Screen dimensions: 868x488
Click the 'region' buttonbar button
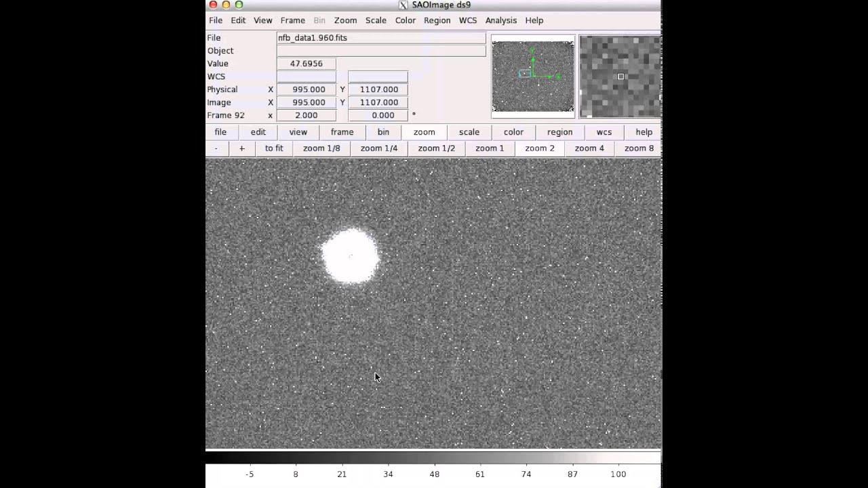pyautogui.click(x=560, y=132)
